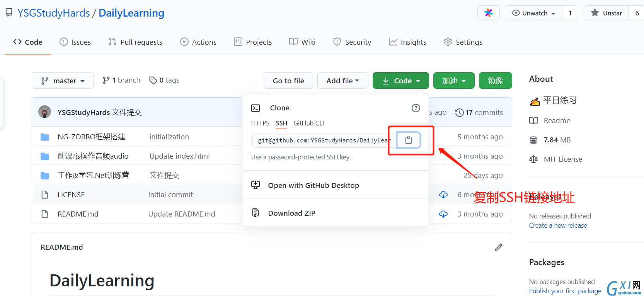
Task: Open the Pull requests tab
Action: [x=136, y=42]
